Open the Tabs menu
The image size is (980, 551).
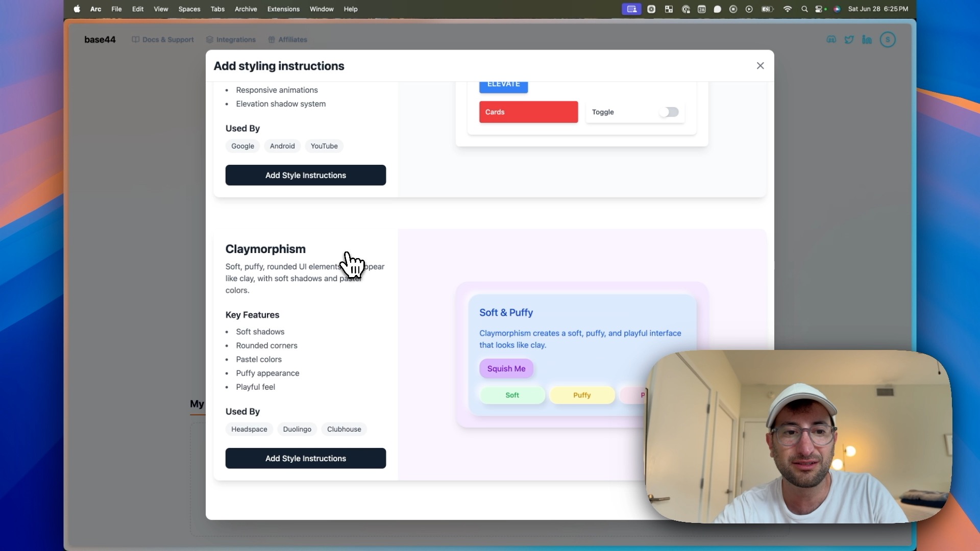click(217, 9)
